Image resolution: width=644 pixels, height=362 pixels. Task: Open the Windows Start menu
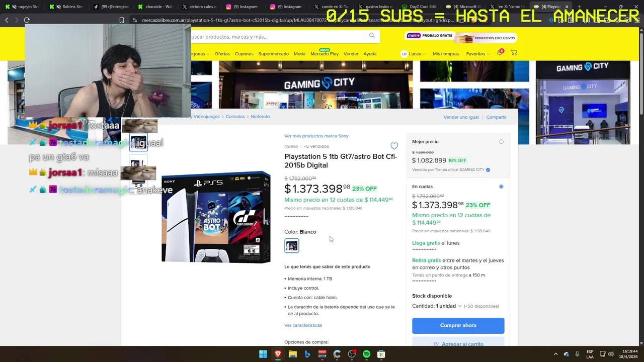tap(263, 354)
